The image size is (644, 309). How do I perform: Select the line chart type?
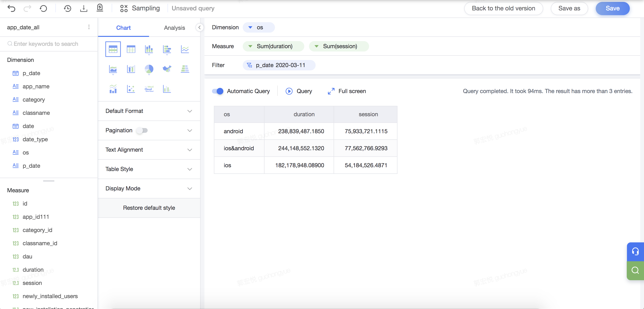[x=185, y=49]
